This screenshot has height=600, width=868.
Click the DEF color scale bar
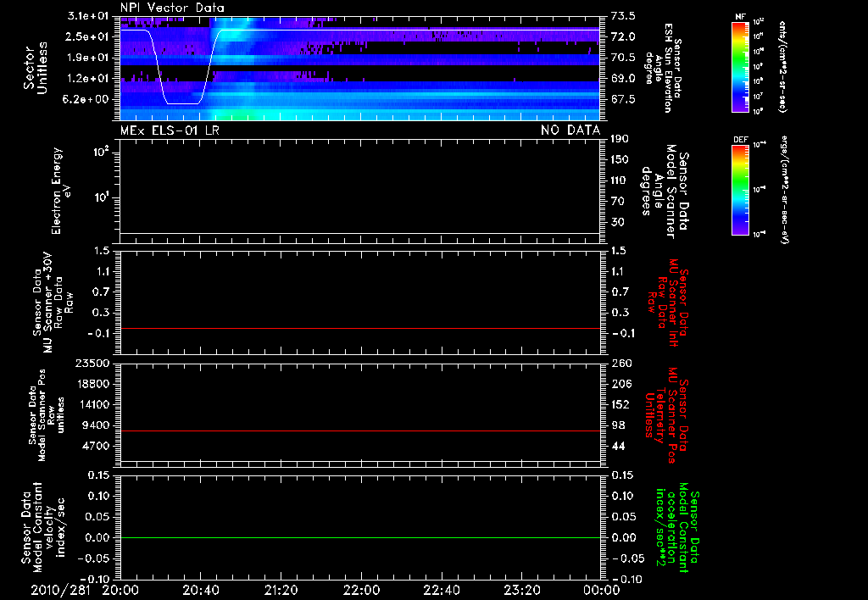737,188
